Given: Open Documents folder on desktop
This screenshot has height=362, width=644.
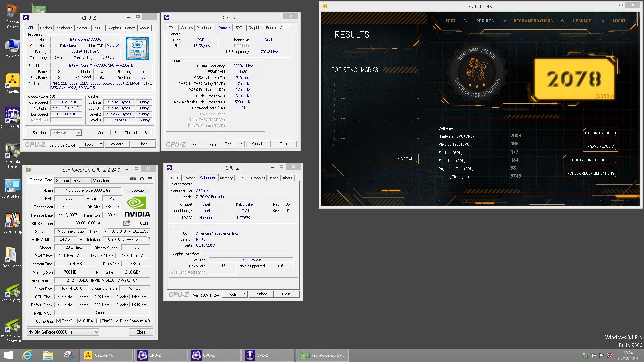Looking at the screenshot, I should pos(12,257).
